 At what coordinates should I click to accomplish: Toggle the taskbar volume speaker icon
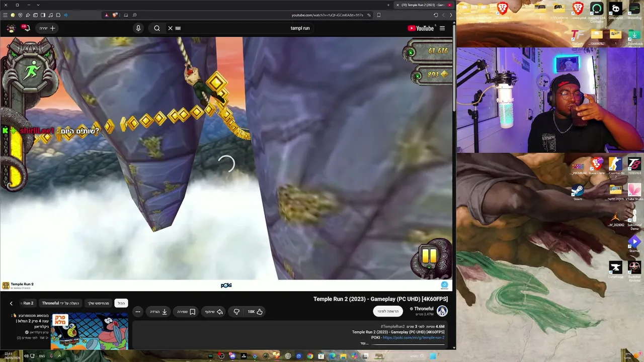(x=26, y=356)
